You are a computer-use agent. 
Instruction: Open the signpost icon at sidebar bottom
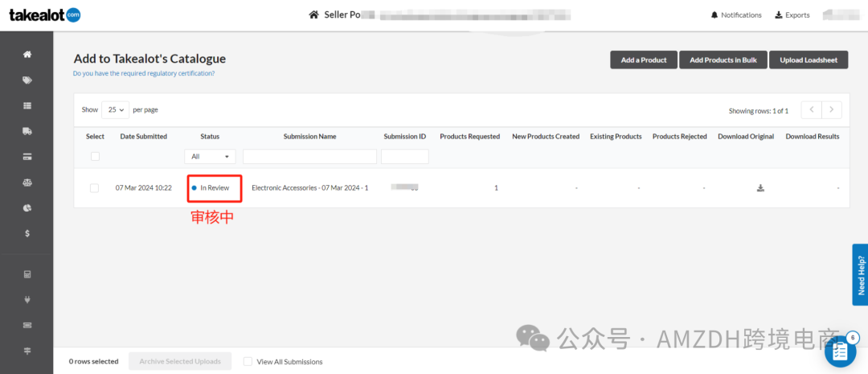[27, 351]
